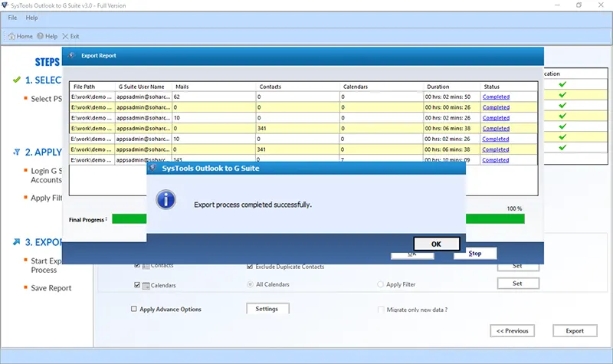Click the calendar icon next to Calendars
613x364 pixels.
146,285
